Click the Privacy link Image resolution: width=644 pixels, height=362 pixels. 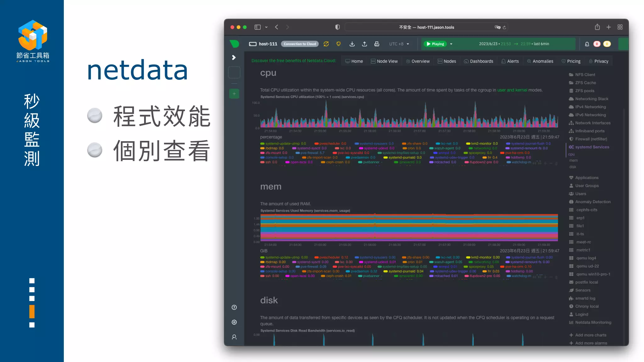pos(598,61)
